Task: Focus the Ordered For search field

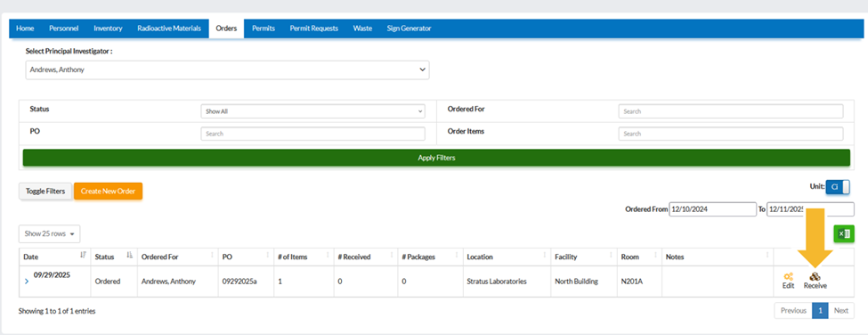Action: pyautogui.click(x=731, y=111)
